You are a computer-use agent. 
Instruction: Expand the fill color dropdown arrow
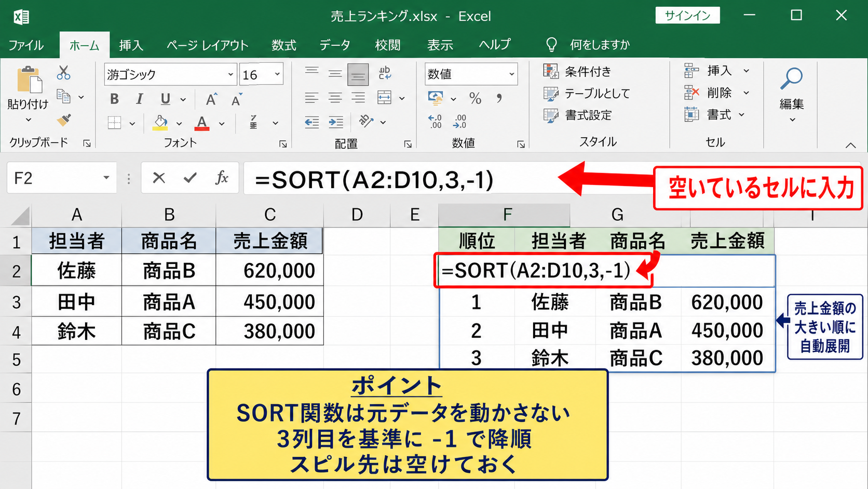coord(179,124)
